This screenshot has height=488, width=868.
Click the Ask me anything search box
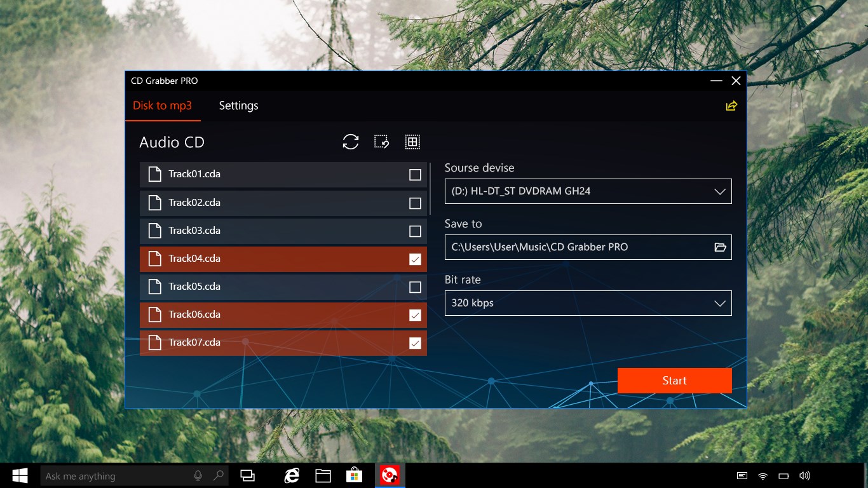(133, 475)
